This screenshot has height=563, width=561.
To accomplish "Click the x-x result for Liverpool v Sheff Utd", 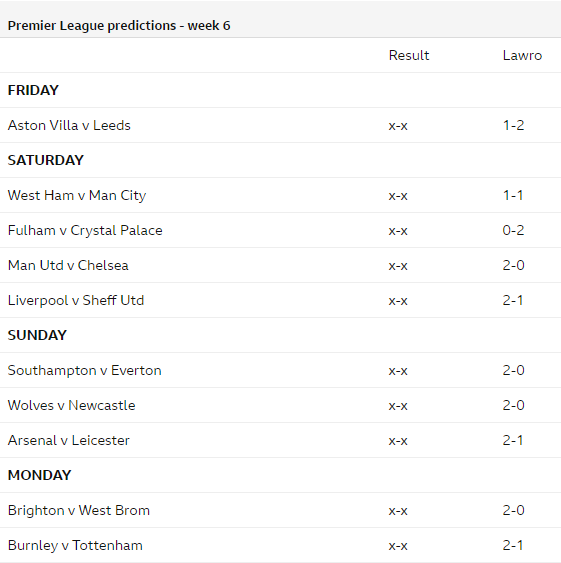I will tap(398, 301).
